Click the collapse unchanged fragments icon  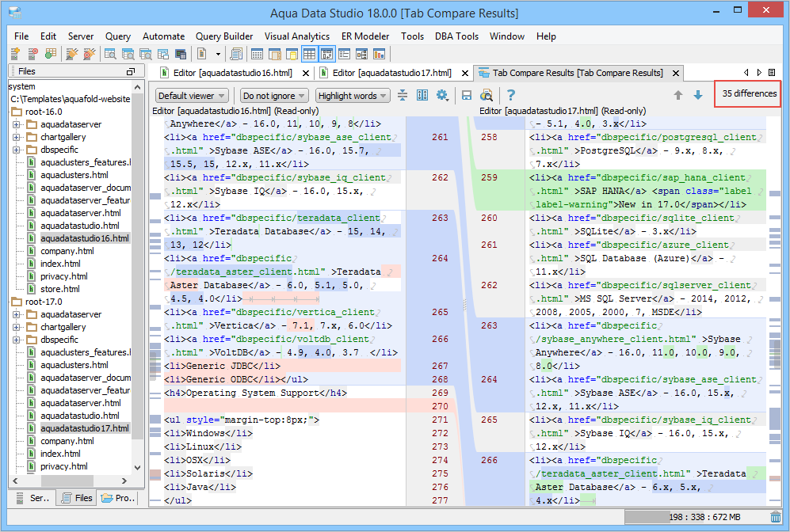(x=403, y=96)
